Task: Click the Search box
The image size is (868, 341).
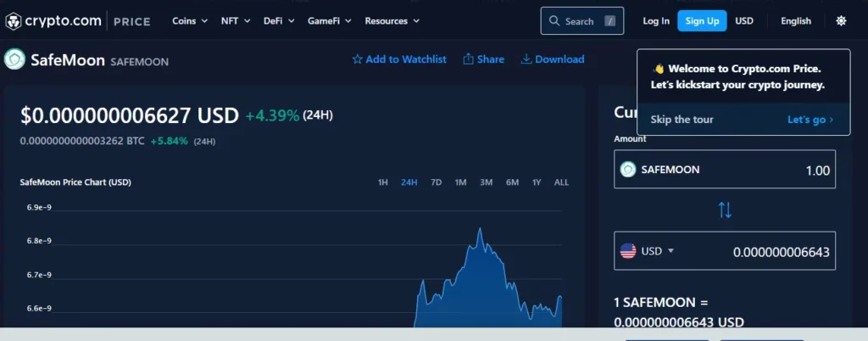Action: click(x=581, y=21)
